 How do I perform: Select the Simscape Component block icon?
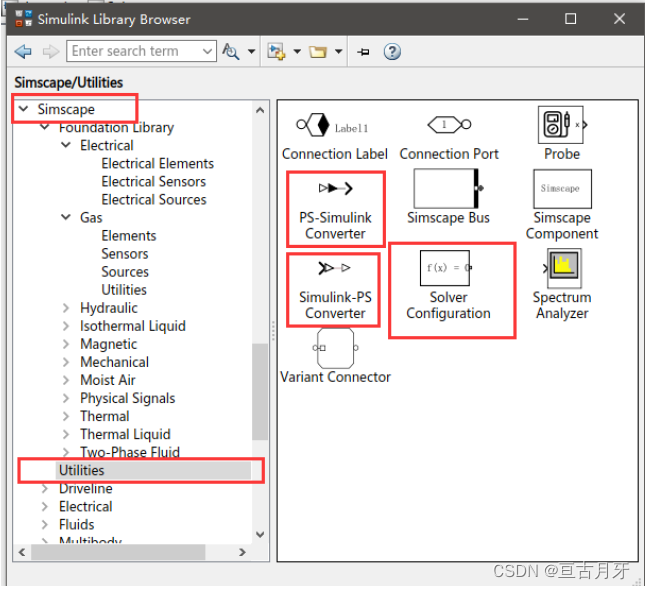[562, 189]
